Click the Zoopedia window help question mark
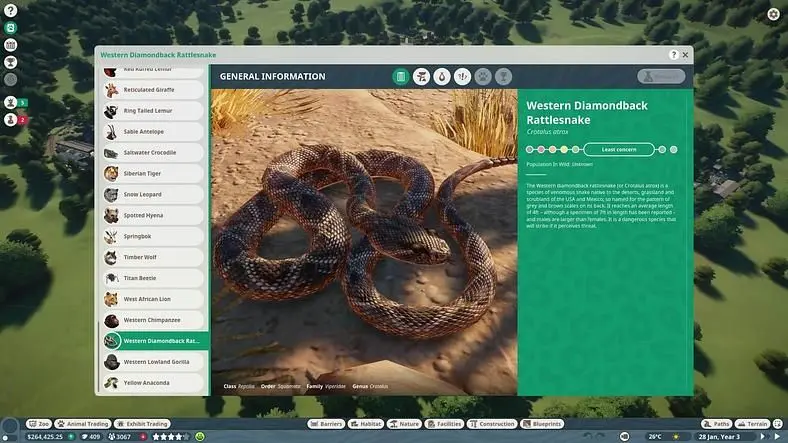Screen dimensions: 788x443 673,55
